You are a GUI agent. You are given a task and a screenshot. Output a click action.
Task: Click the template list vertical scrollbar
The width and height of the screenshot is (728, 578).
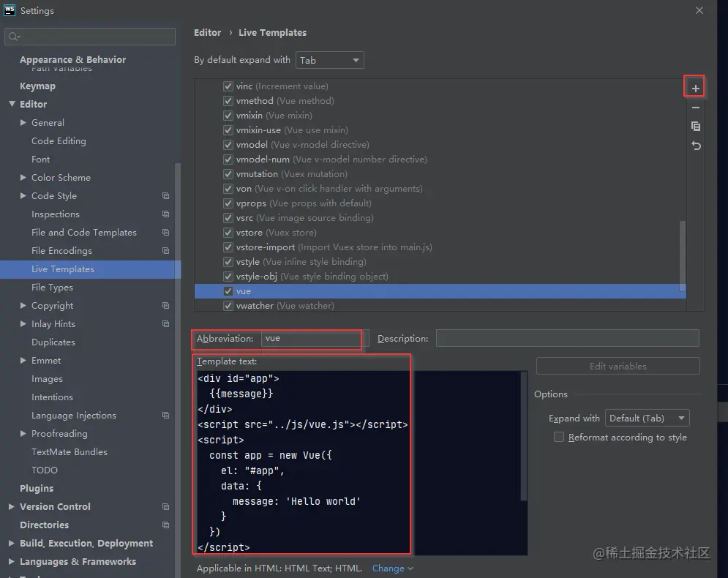click(683, 255)
